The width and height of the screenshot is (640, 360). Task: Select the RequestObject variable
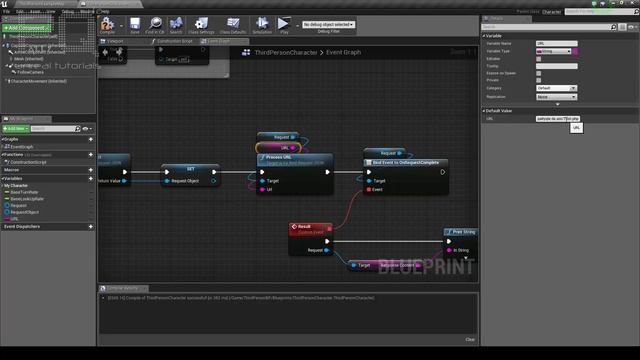(24, 212)
